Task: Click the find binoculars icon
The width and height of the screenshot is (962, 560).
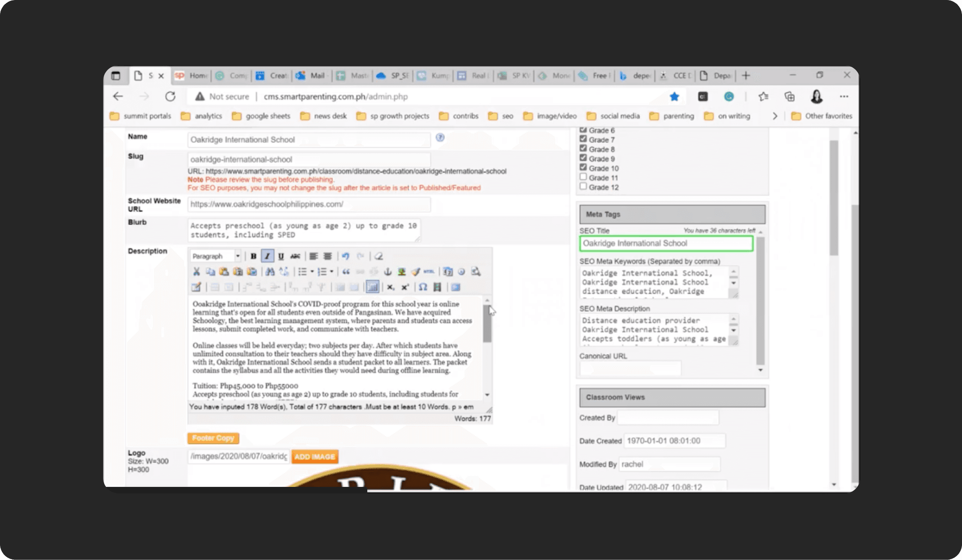Action: tap(270, 272)
